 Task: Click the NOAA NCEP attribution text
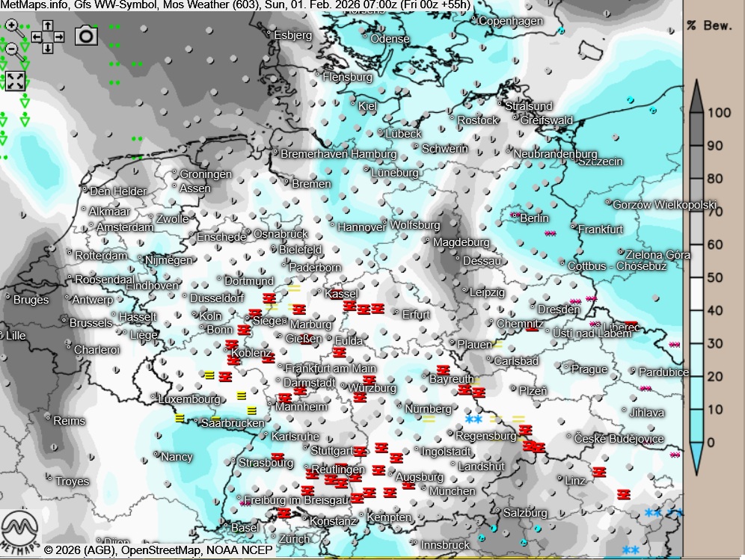click(x=239, y=550)
